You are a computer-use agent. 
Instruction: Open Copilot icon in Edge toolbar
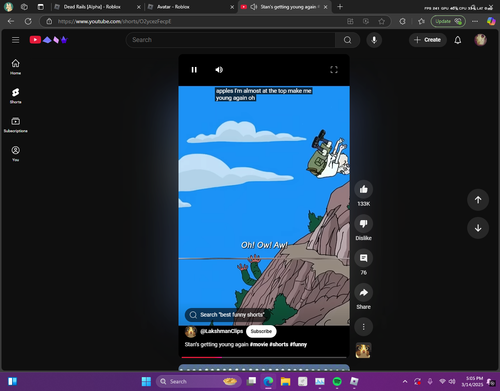tap(491, 21)
